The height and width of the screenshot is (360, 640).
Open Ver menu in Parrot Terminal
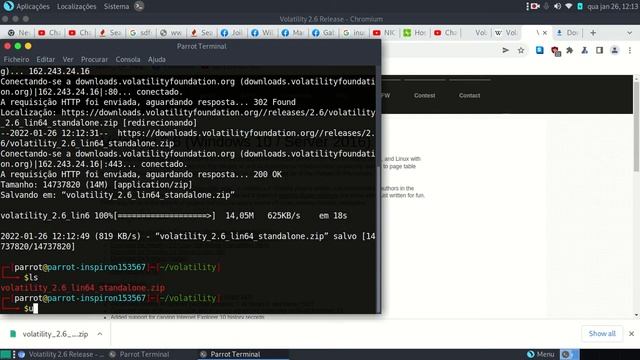click(68, 59)
